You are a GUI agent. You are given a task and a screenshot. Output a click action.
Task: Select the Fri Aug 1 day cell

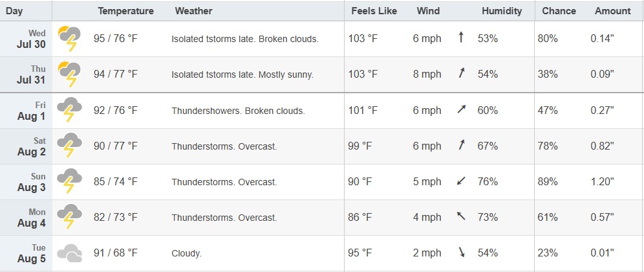point(27,111)
